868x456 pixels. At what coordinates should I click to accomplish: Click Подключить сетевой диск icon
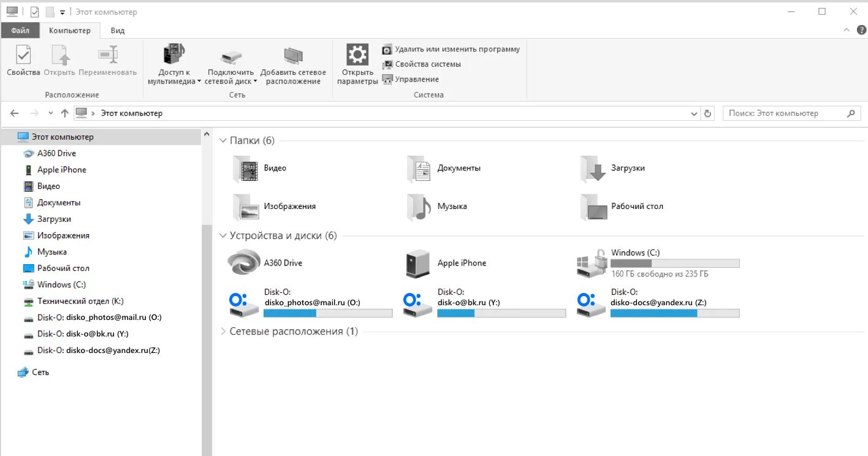click(232, 58)
